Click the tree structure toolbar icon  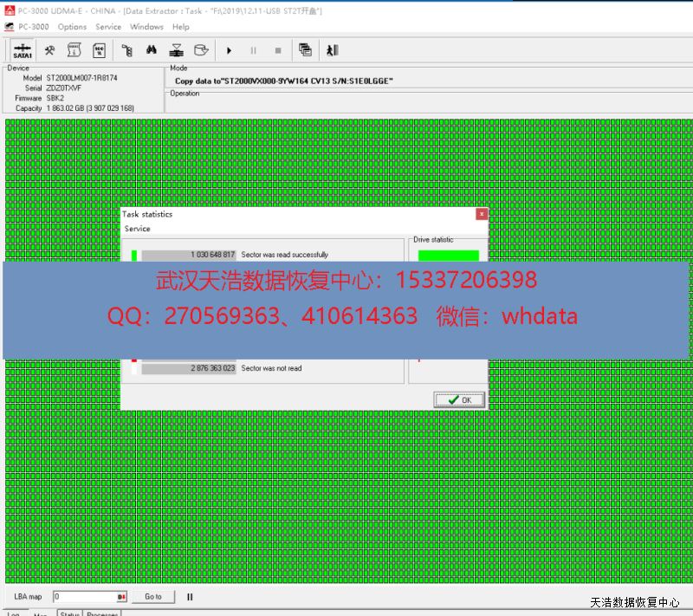coord(126,50)
